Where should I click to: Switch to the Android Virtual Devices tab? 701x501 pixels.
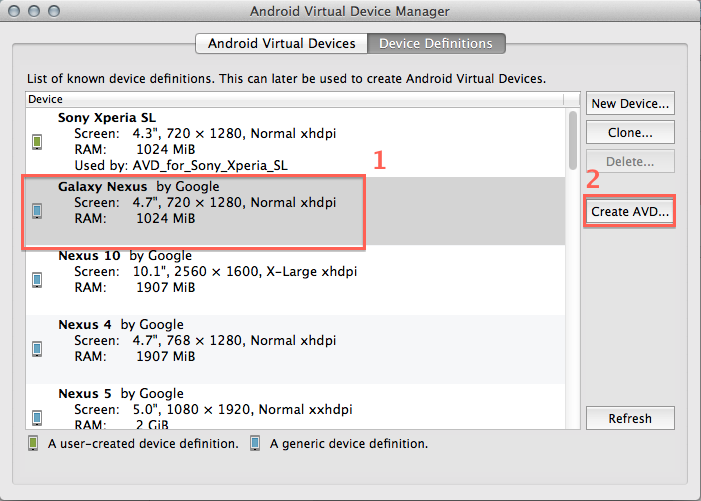point(281,43)
